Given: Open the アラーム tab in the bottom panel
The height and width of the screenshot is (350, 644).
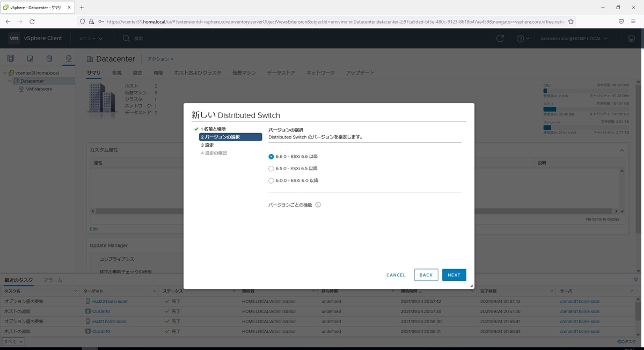Looking at the screenshot, I should click(x=53, y=280).
